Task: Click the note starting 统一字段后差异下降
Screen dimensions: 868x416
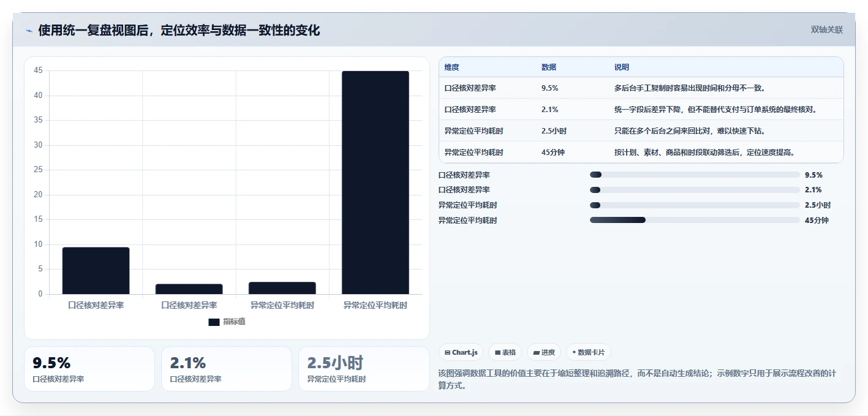Action: 716,110
